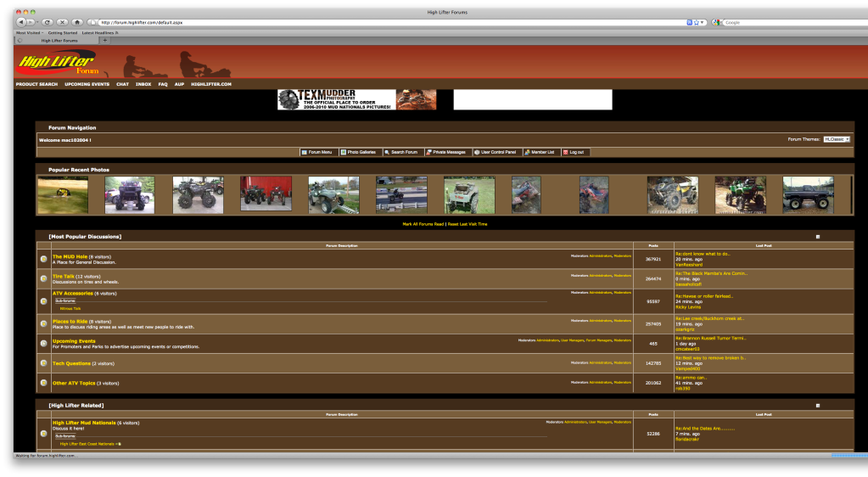Open INBOX from top navigation
Screen dimensions: 868x477
click(x=143, y=84)
